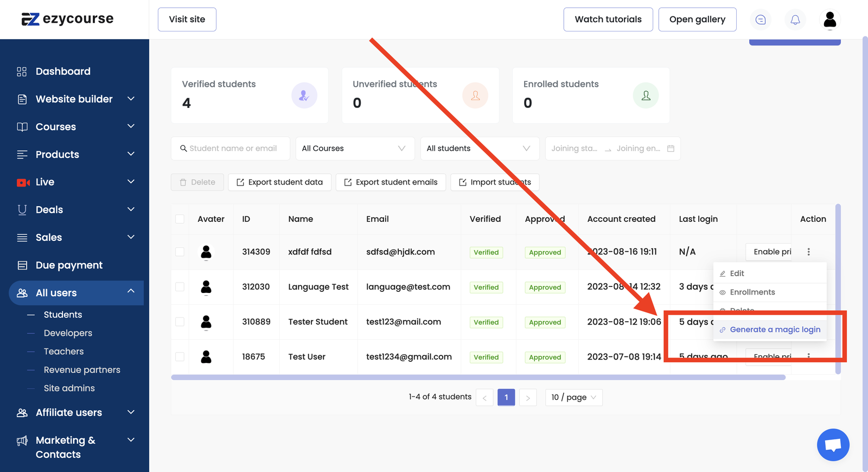Open the All Courses filter dropdown
Image resolution: width=868 pixels, height=472 pixels.
[x=355, y=149]
